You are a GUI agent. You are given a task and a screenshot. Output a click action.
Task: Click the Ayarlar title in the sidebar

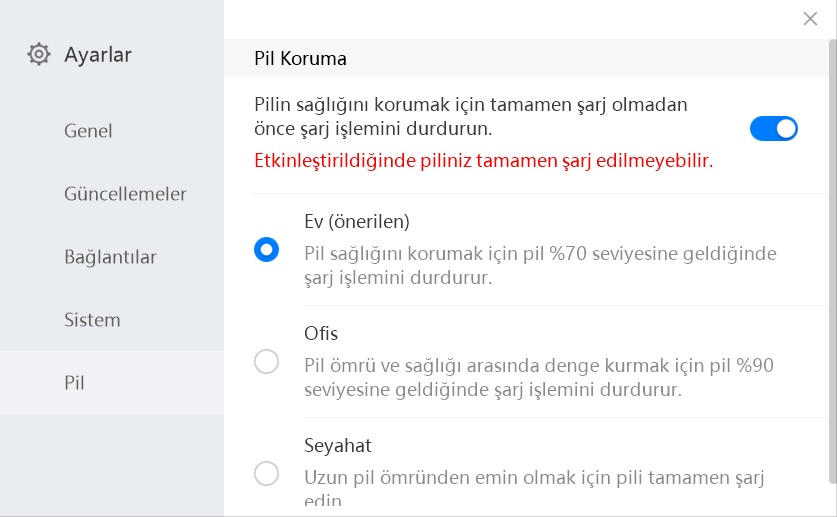(x=98, y=54)
